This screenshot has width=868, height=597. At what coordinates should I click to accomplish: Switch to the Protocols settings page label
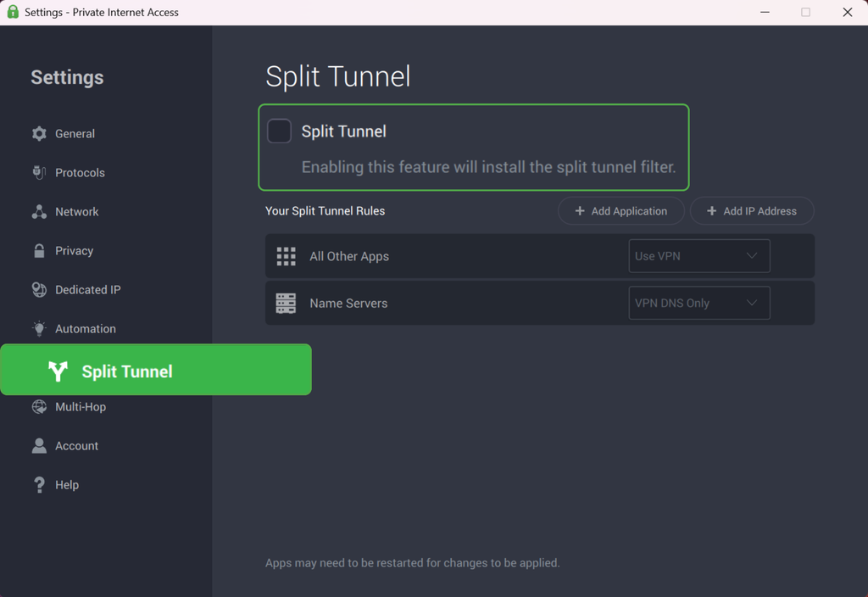(x=80, y=173)
